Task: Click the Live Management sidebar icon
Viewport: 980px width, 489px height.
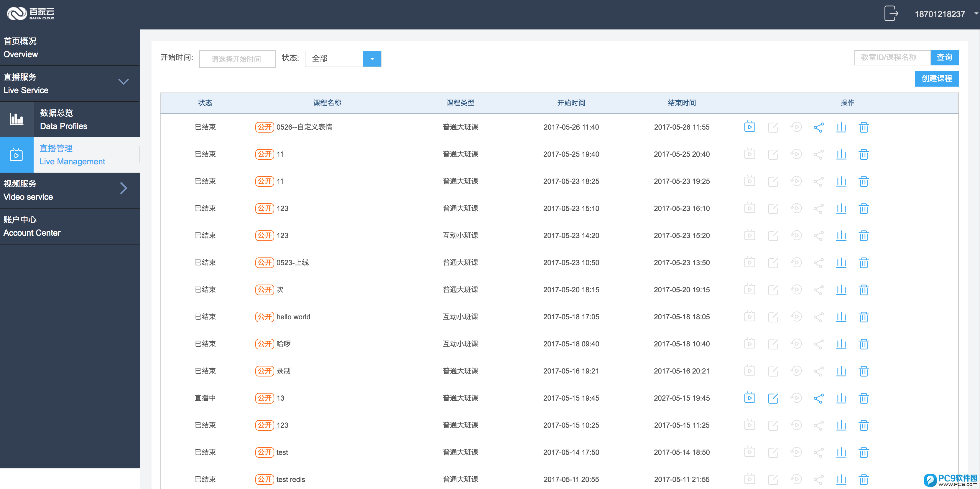Action: coord(16,155)
